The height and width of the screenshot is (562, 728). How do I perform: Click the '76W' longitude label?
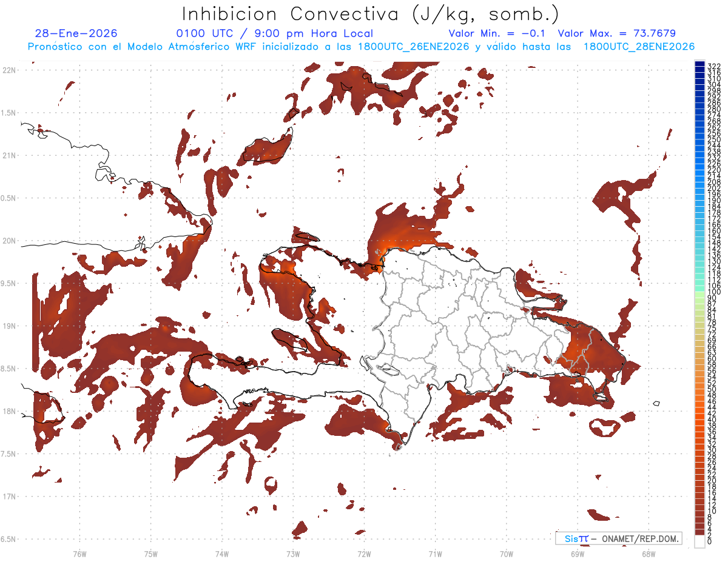click(x=79, y=554)
